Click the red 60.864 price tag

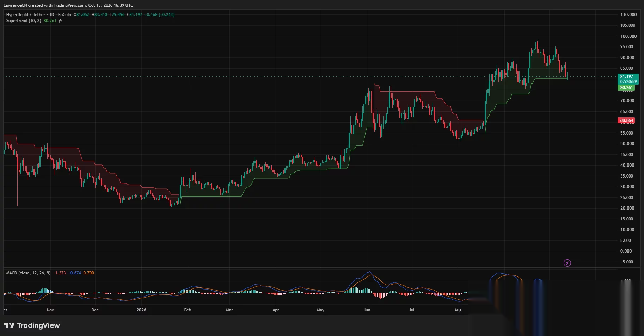[x=626, y=120]
